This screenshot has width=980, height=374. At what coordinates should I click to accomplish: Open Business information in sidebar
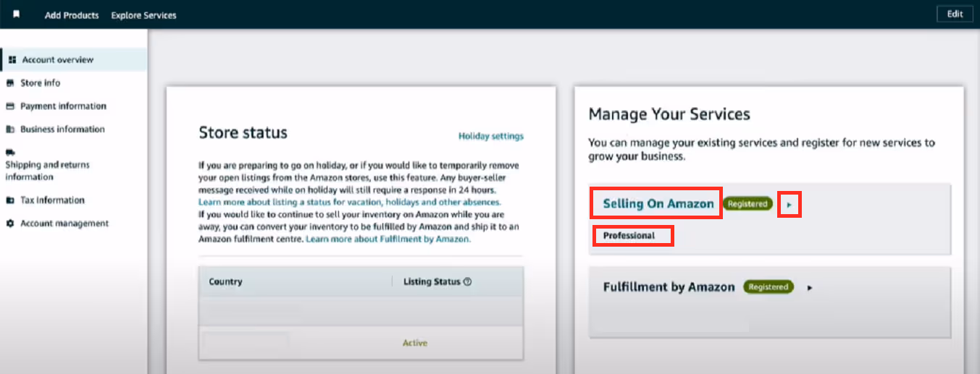point(62,129)
